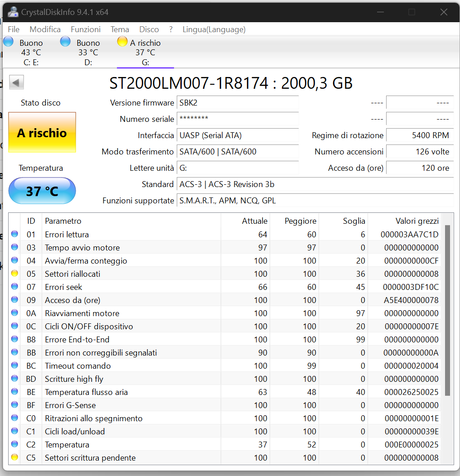This screenshot has width=460, height=476.
Task: Click status dot of Errori lettura row
Action: coord(15,234)
